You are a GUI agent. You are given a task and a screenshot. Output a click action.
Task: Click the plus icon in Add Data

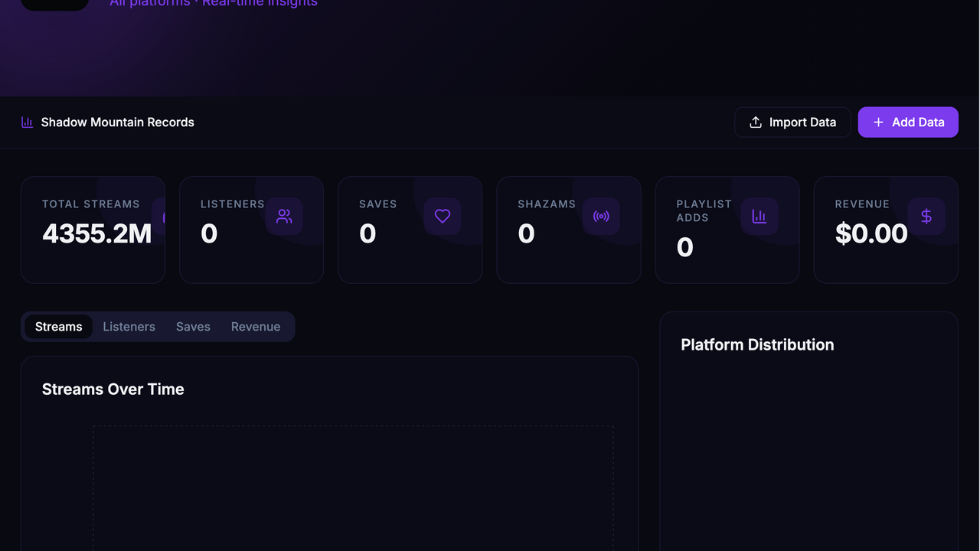[878, 122]
